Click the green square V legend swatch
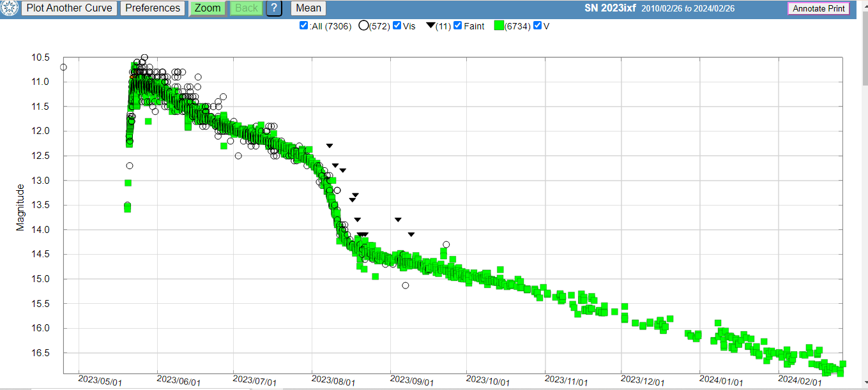This screenshot has width=868, height=390. [x=498, y=26]
